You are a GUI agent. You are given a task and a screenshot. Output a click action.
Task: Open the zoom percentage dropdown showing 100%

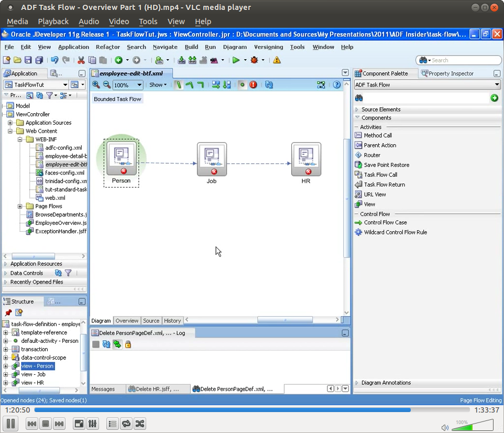pos(127,84)
